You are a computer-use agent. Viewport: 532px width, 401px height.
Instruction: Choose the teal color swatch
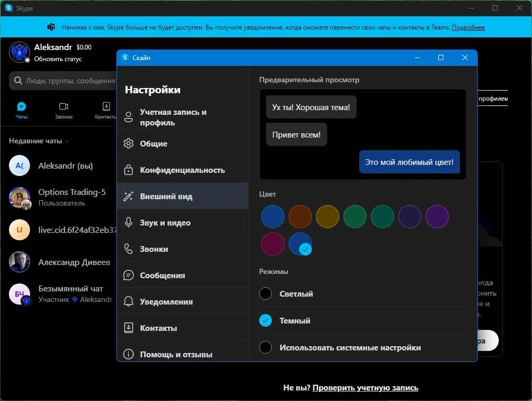tap(382, 216)
